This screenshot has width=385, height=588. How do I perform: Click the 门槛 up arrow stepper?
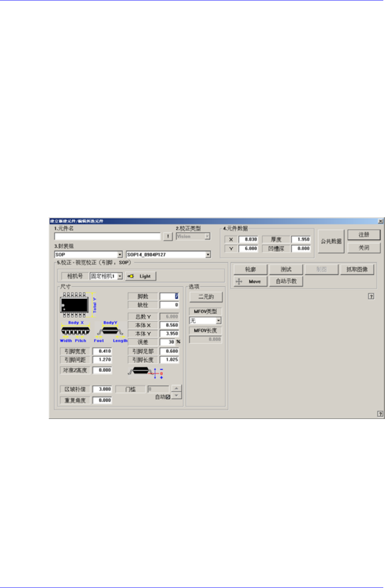click(177, 388)
